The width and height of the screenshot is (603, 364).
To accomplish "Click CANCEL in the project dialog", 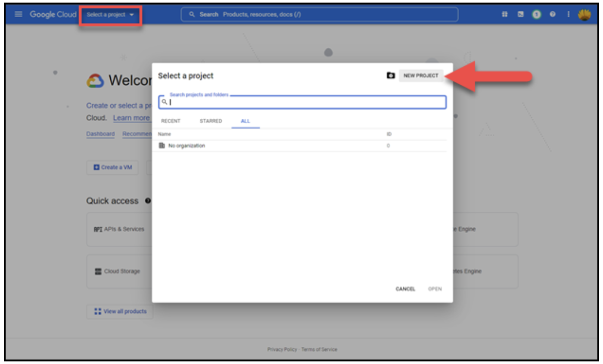I will pos(405,289).
